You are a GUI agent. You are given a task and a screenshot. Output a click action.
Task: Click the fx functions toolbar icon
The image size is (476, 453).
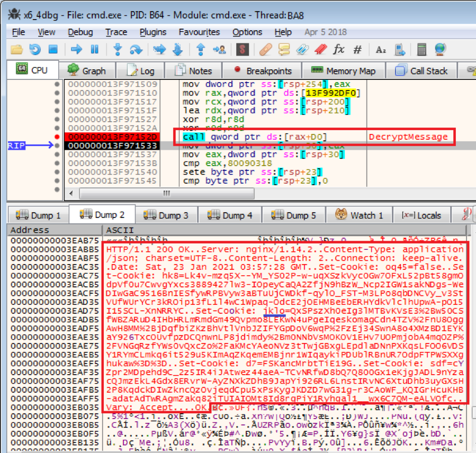click(339, 50)
